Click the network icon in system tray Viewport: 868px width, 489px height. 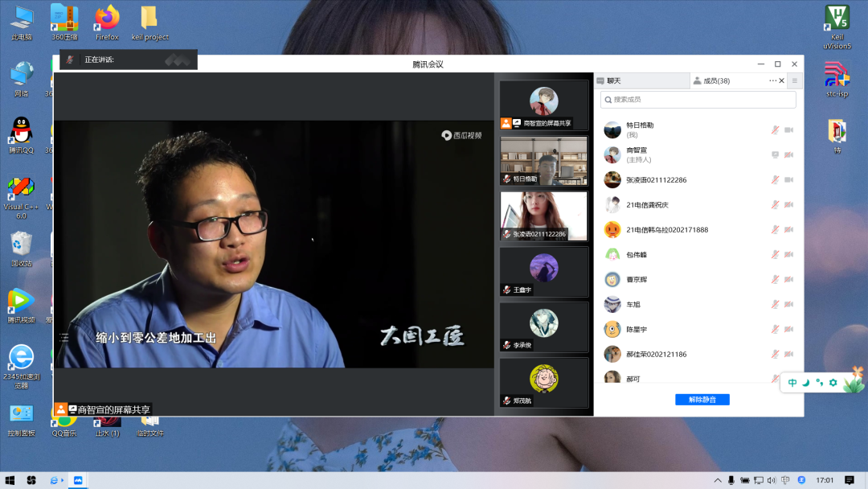[x=759, y=480]
